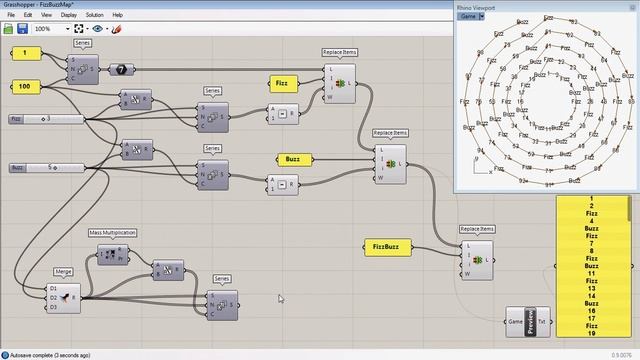The height and width of the screenshot is (360, 640).
Task: Activate the red Sketch pen tool
Action: point(116,29)
